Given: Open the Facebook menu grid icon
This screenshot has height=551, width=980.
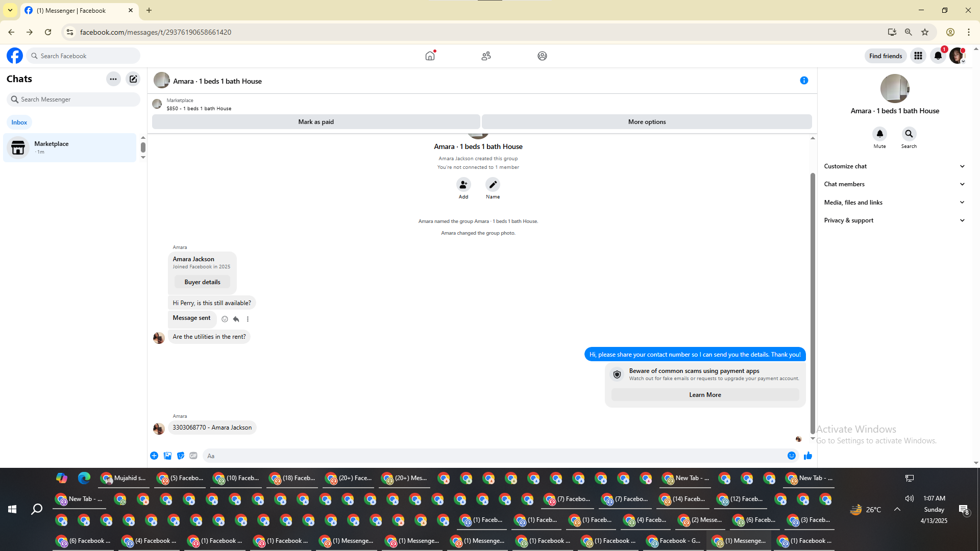Looking at the screenshot, I should [x=918, y=56].
